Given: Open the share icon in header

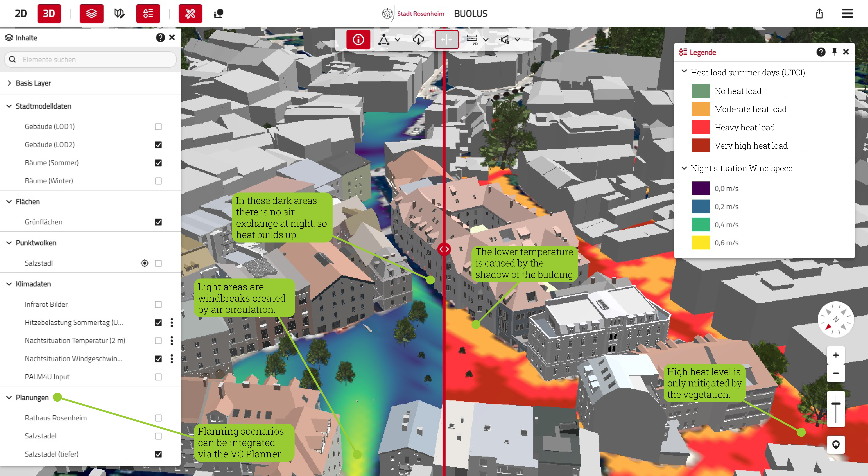Looking at the screenshot, I should (819, 13).
